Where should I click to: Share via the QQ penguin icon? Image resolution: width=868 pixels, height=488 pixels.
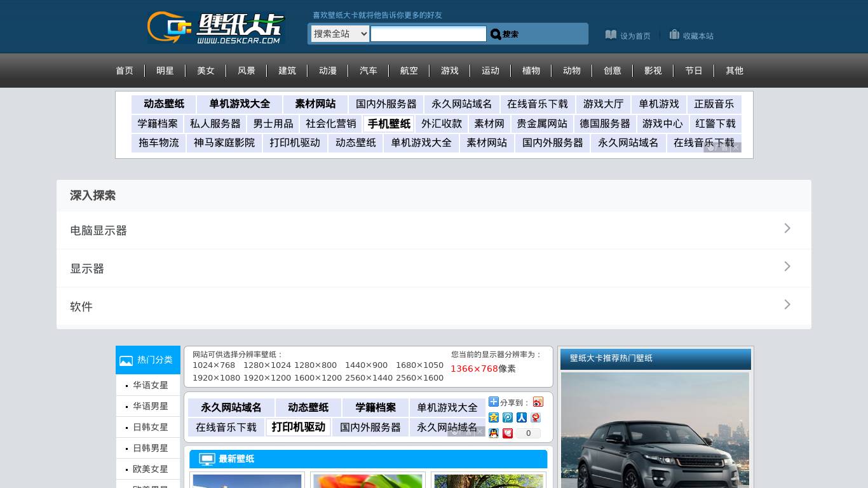point(493,433)
